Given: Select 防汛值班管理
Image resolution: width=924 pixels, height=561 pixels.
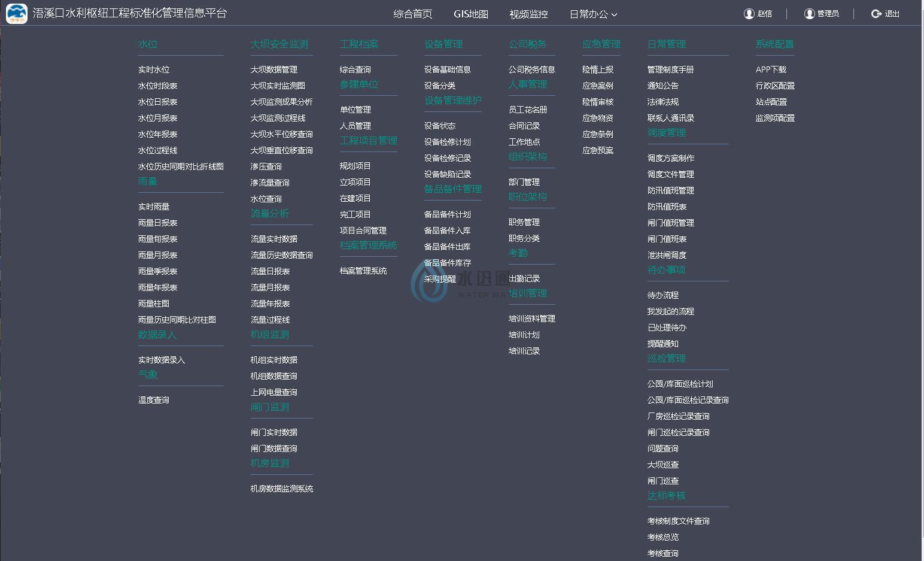Looking at the screenshot, I should (671, 190).
